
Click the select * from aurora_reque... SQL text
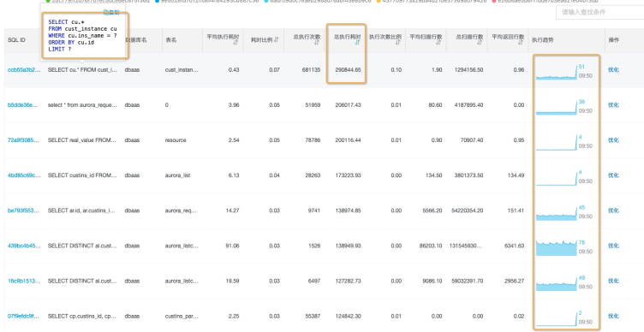82,105
